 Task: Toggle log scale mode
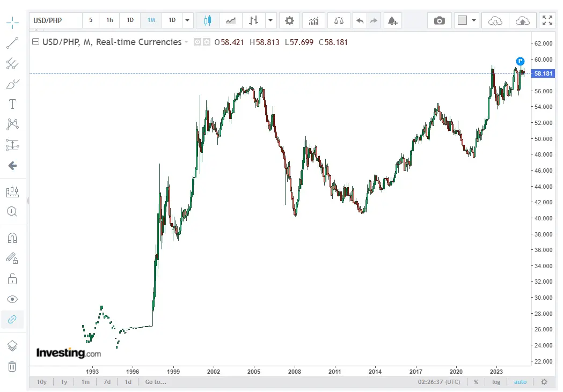[x=496, y=382]
